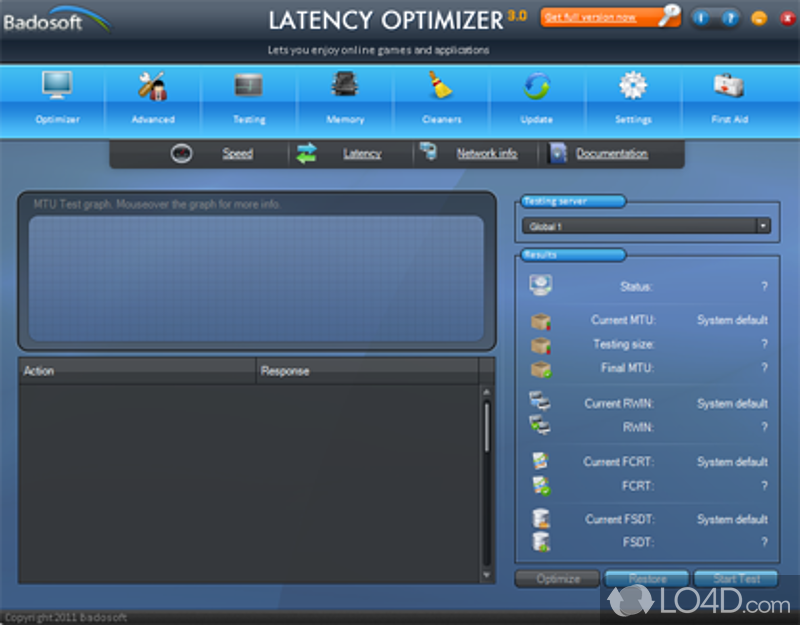Open the Documentation link
This screenshot has width=800, height=625.
tap(612, 153)
